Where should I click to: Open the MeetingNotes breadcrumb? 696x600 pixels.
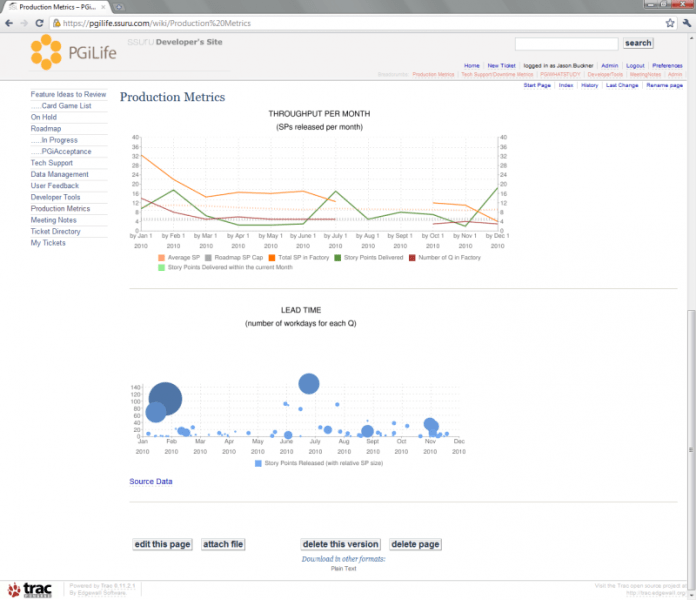click(645, 75)
